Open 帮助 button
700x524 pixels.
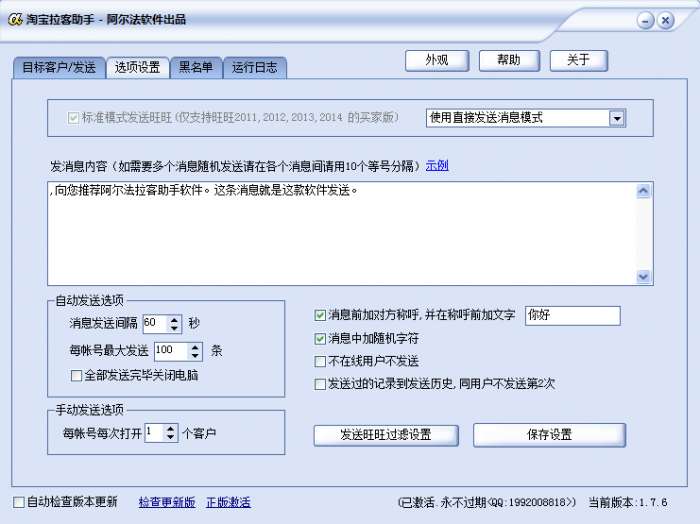pos(509,60)
